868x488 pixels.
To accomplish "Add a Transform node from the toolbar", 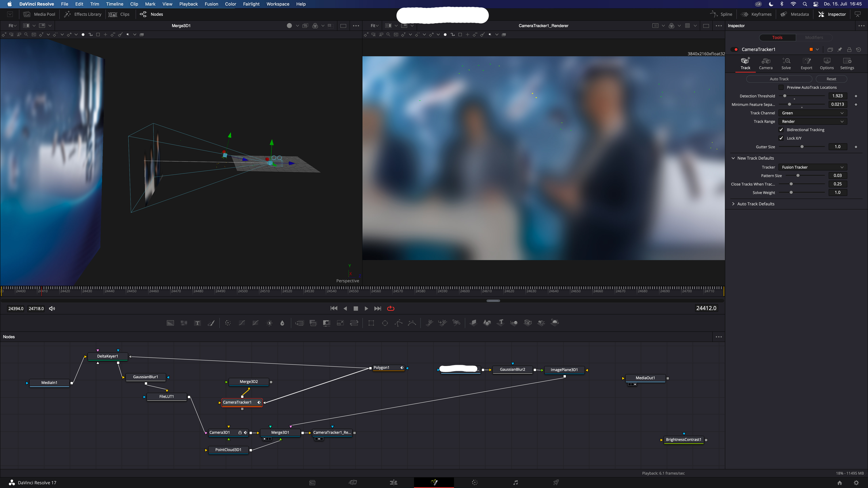I will 354,323.
